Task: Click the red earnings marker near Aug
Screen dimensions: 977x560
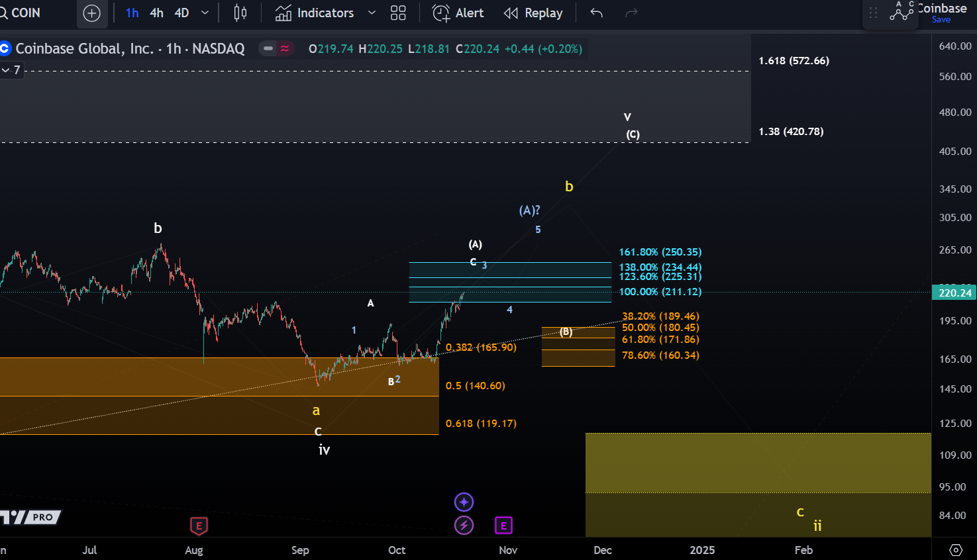Action: [199, 526]
